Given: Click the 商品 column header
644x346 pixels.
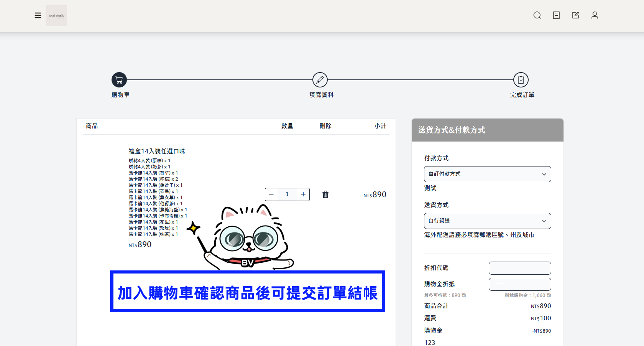Looking at the screenshot, I should coord(92,126).
